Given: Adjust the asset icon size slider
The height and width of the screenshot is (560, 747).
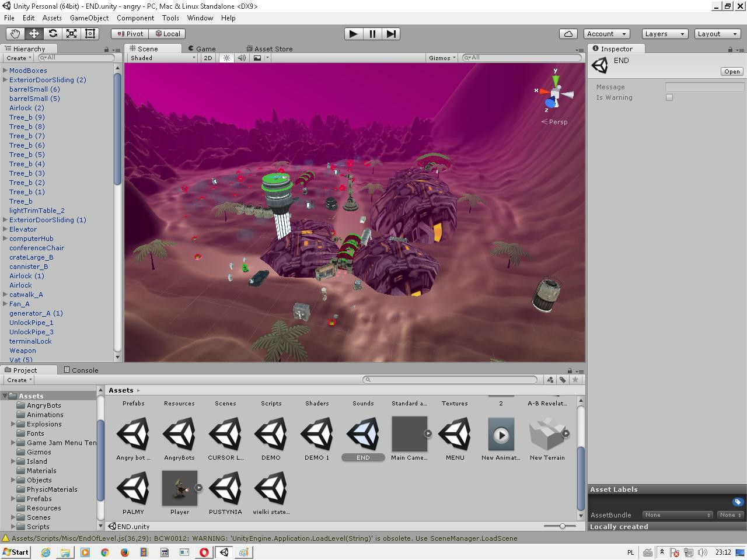Looking at the screenshot, I should 561,526.
